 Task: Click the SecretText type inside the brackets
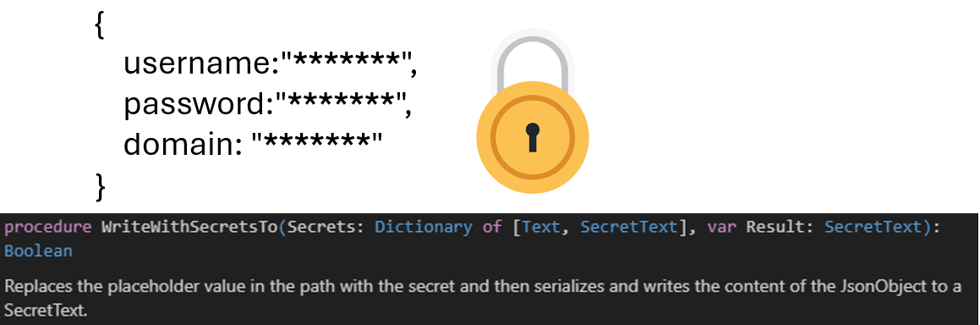pyautogui.click(x=629, y=227)
